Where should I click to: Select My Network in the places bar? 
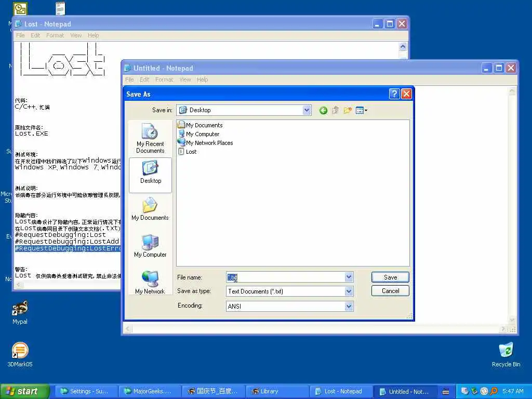tap(150, 283)
